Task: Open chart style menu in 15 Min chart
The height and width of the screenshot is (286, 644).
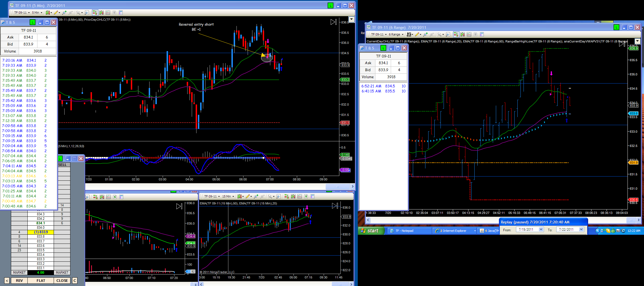Action: (240, 196)
